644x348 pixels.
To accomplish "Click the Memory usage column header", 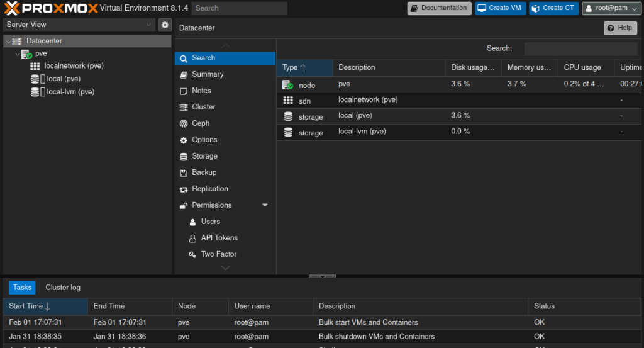I will click(x=530, y=68).
